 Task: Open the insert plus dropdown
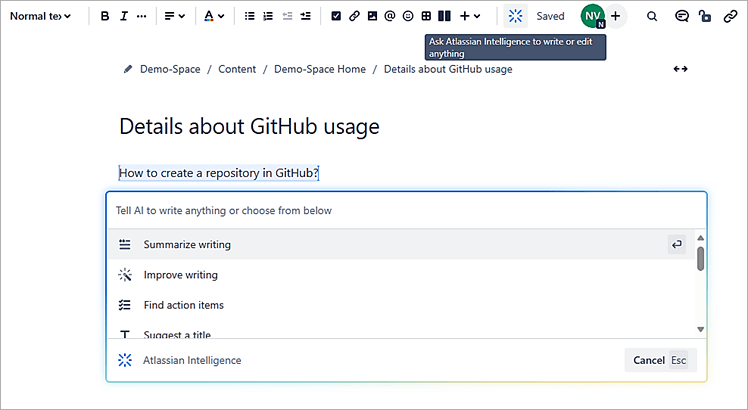tap(470, 16)
